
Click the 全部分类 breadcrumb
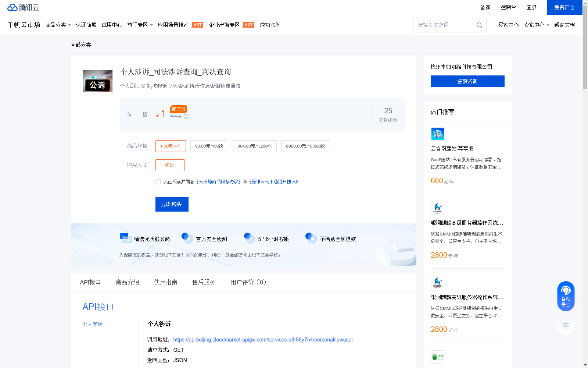click(81, 45)
